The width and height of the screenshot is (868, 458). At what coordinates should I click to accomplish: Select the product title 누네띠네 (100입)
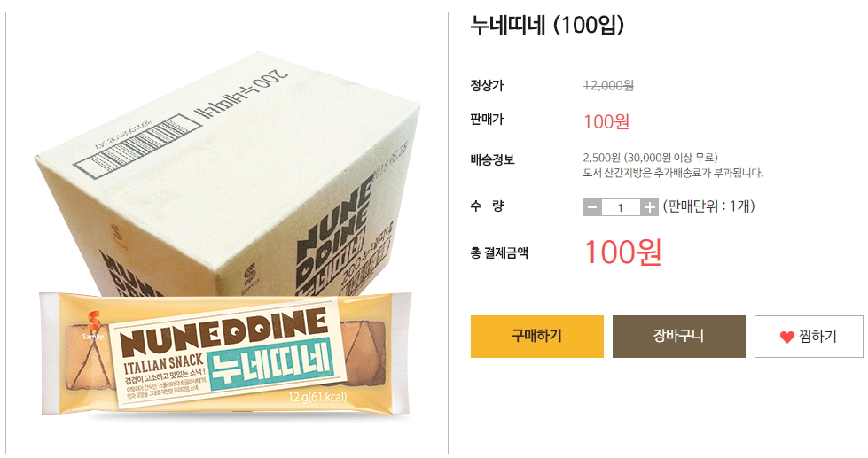[x=547, y=25]
